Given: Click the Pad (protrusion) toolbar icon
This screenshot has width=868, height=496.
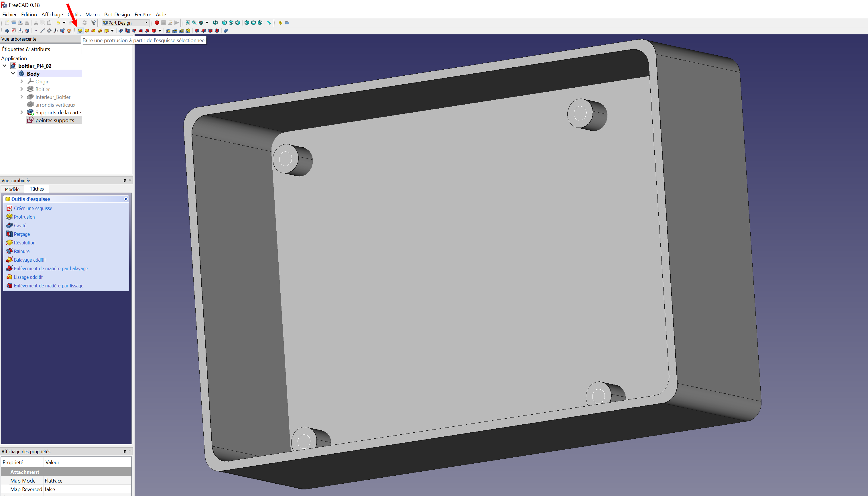Looking at the screenshot, I should tap(80, 31).
